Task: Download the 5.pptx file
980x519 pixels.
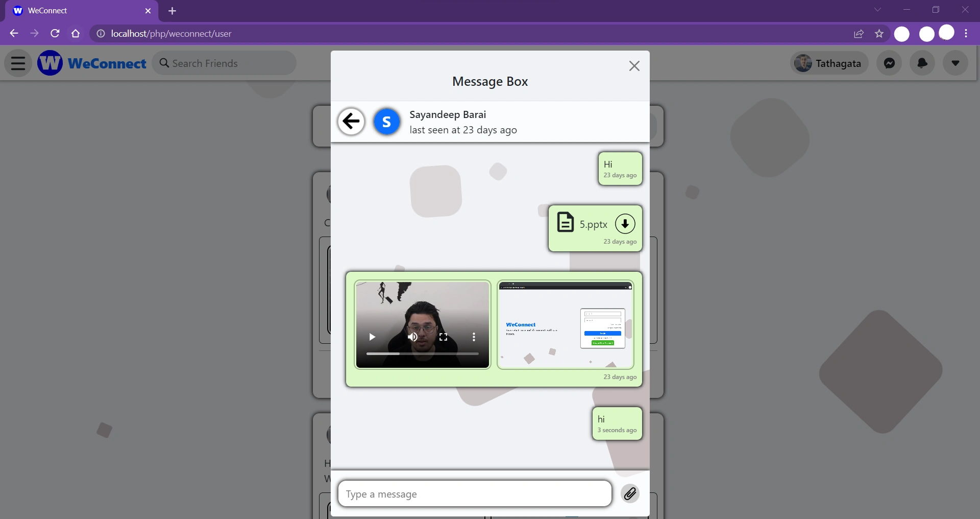Action: click(x=625, y=224)
